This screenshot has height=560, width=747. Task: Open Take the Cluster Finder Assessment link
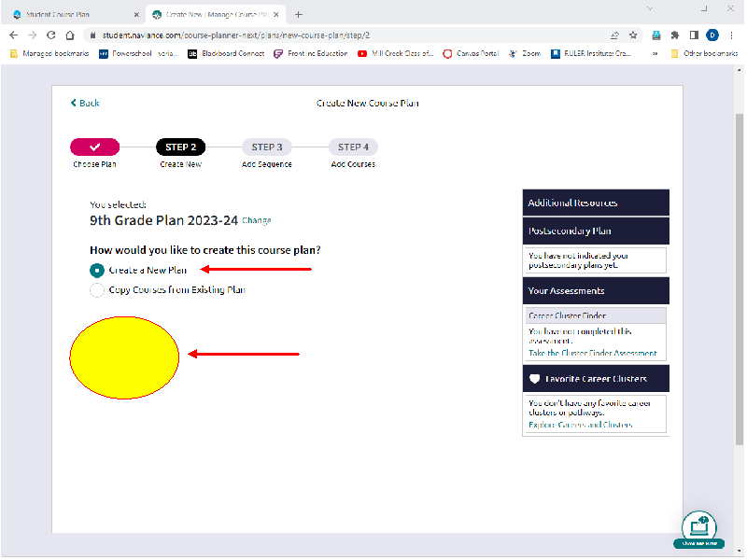pos(592,353)
